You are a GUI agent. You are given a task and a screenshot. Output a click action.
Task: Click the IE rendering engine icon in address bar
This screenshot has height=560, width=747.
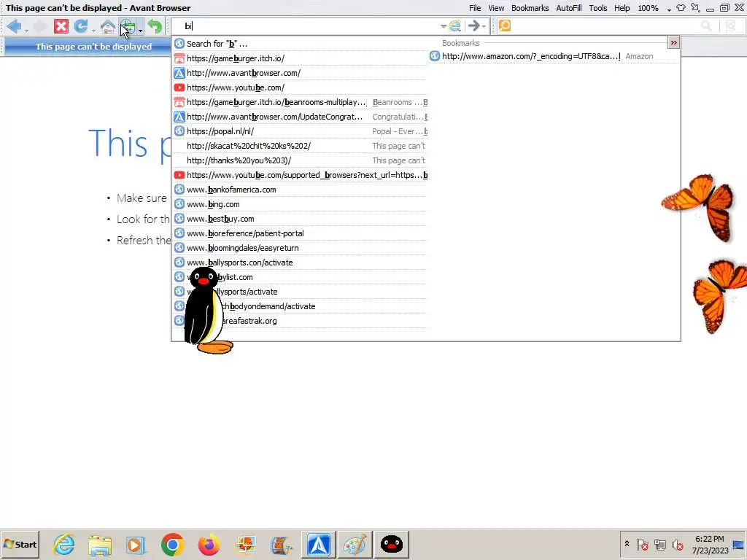455,26
